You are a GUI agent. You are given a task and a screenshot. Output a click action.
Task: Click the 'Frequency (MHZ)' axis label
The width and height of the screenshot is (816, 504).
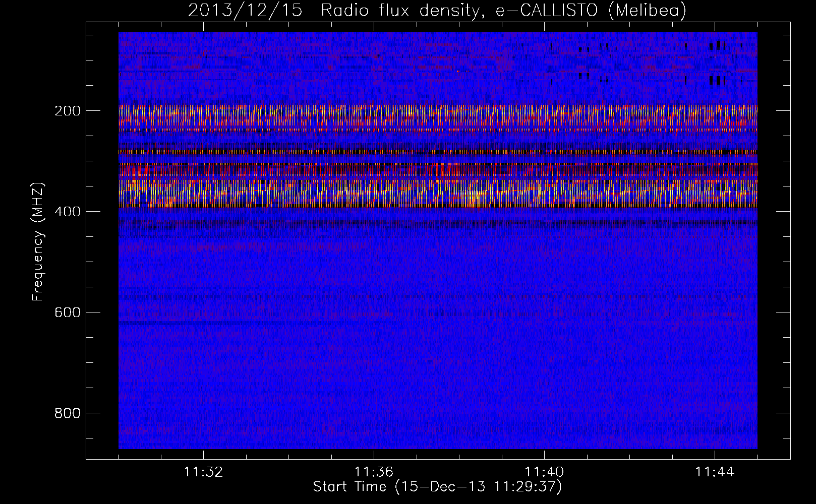point(38,241)
